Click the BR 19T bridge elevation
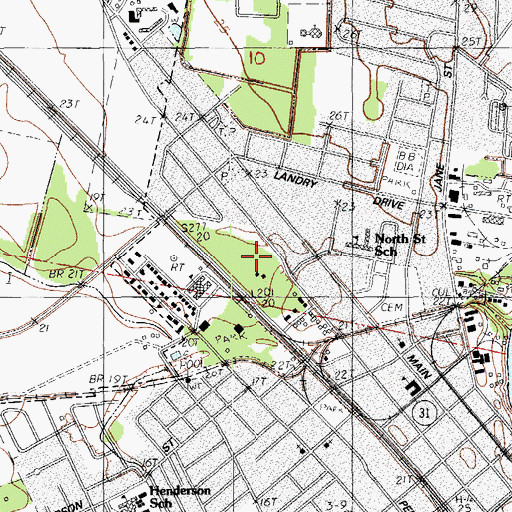The width and height of the screenshot is (512, 512). point(108,379)
